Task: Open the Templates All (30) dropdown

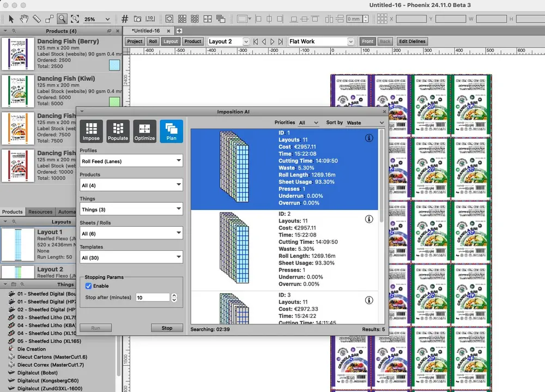Action: [131, 257]
